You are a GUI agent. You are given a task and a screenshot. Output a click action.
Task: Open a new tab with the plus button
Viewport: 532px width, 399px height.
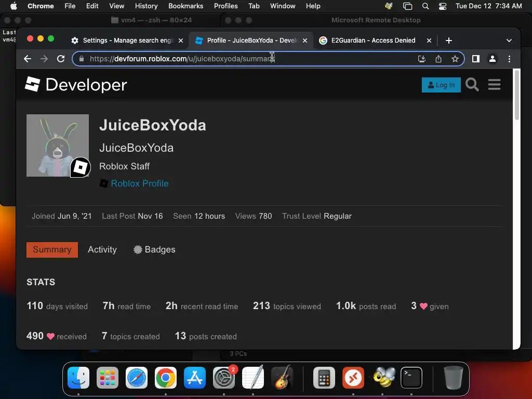448,41
